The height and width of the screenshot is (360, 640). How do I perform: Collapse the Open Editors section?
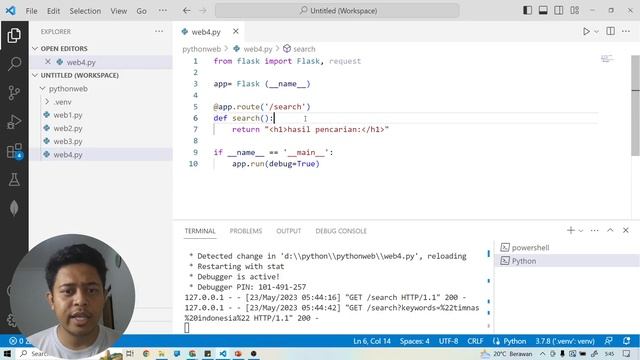(x=35, y=49)
